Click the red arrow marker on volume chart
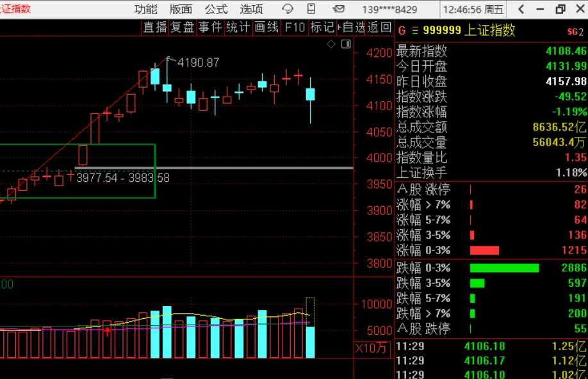 tap(107, 331)
